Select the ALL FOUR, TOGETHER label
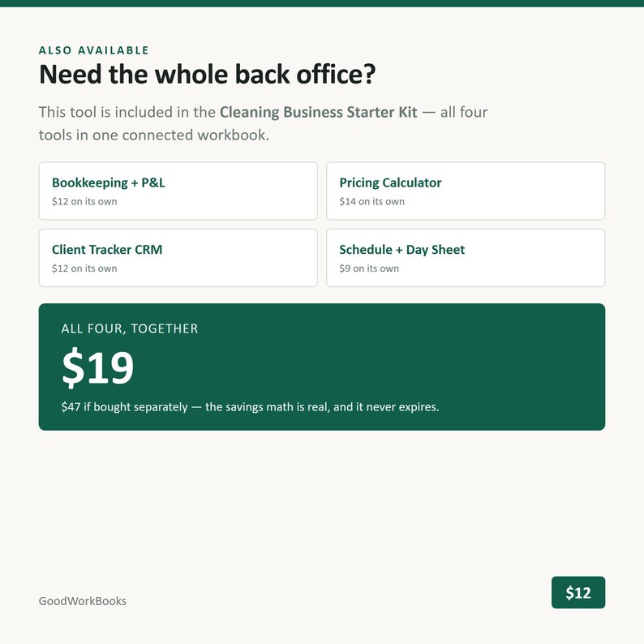 130,328
